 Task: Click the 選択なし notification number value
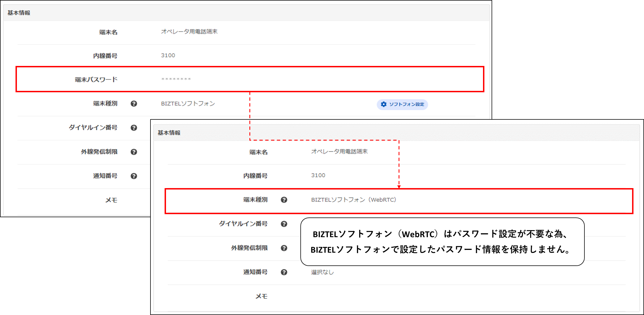click(x=322, y=272)
